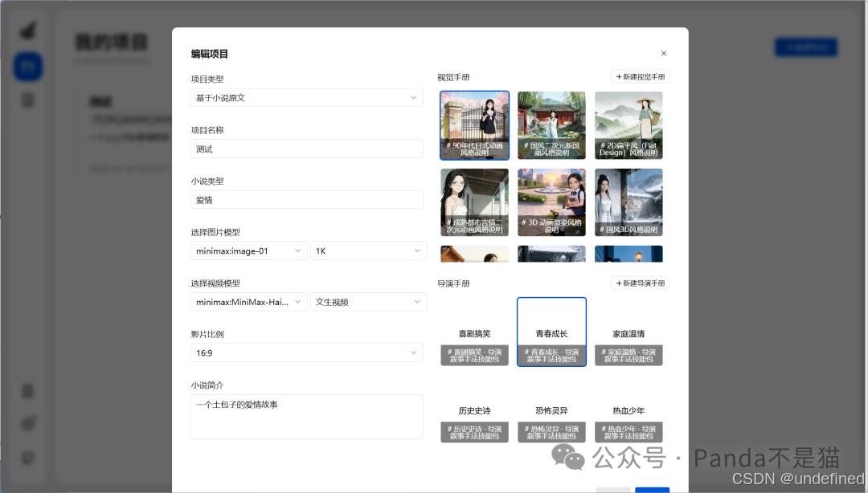This screenshot has width=868, height=493.
Task: Click the 新建导演手册 button
Action: pyautogui.click(x=640, y=283)
